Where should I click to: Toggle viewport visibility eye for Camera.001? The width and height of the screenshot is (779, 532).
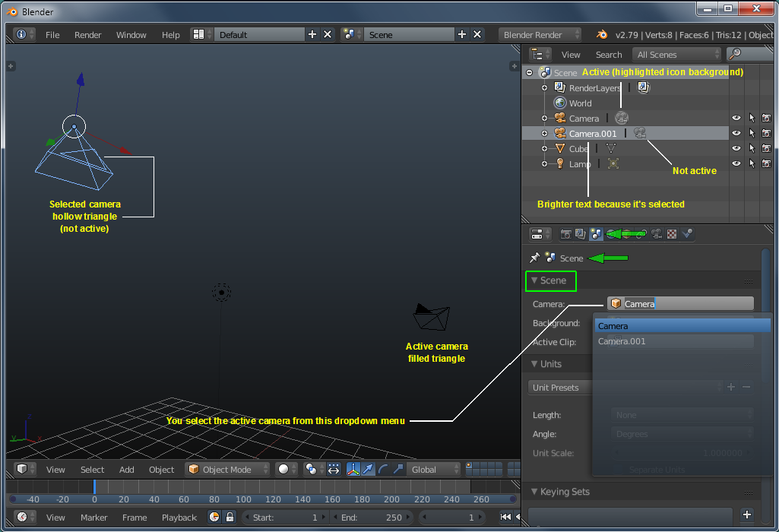coord(736,133)
